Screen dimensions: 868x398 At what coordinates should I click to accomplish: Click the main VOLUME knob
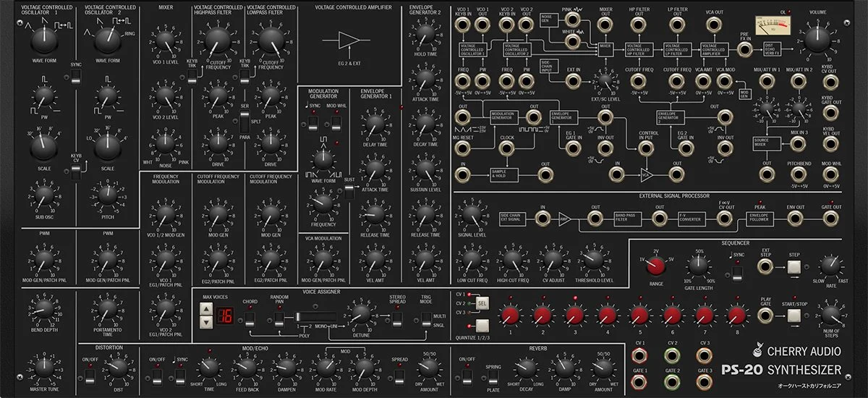click(817, 41)
